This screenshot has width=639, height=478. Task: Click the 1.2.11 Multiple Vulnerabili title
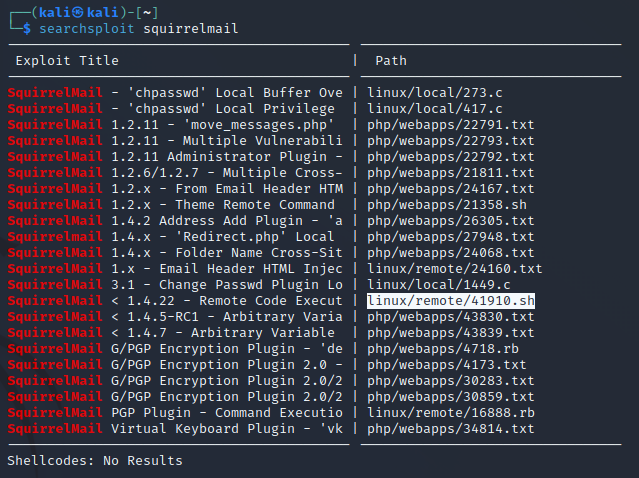click(x=175, y=141)
